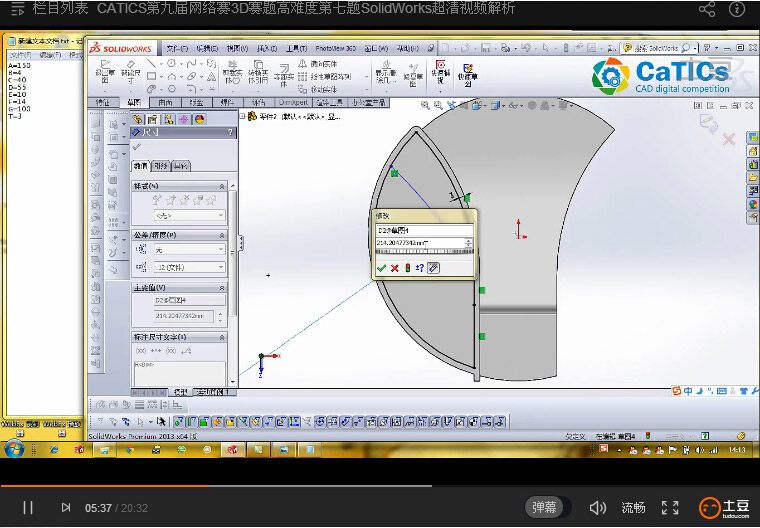This screenshot has height=528, width=760.
Task: Click the info icon in video header
Action: click(x=737, y=9)
